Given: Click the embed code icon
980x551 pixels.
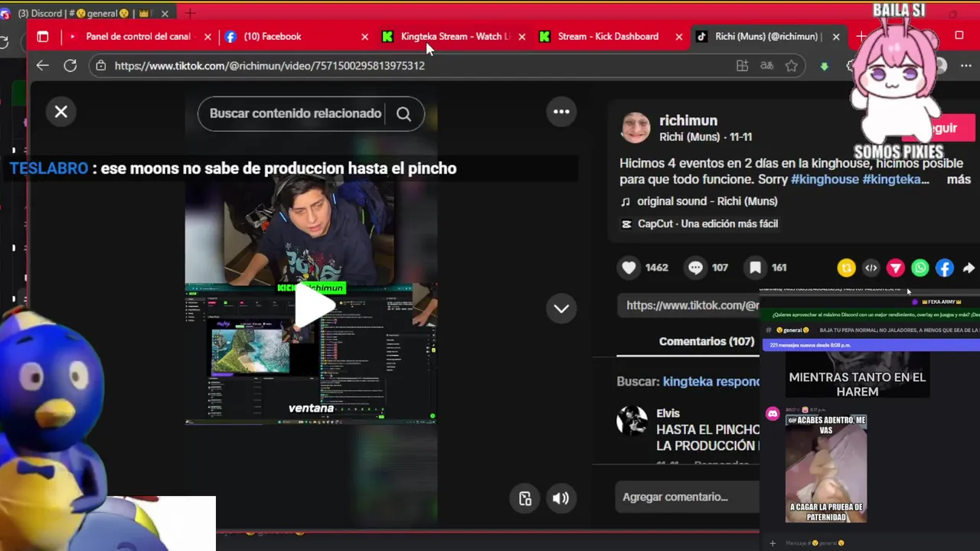Looking at the screenshot, I should pyautogui.click(x=871, y=267).
